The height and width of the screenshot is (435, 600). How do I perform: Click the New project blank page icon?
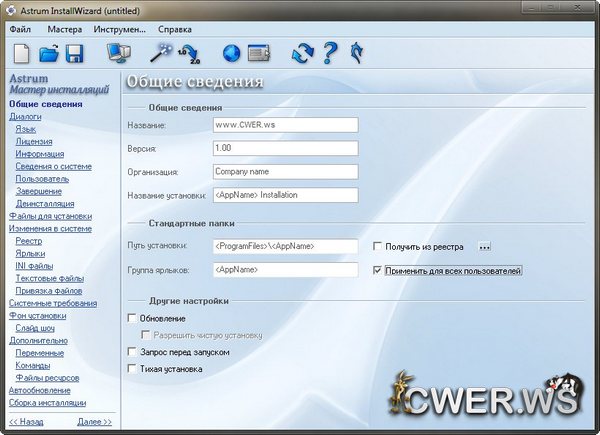click(21, 53)
